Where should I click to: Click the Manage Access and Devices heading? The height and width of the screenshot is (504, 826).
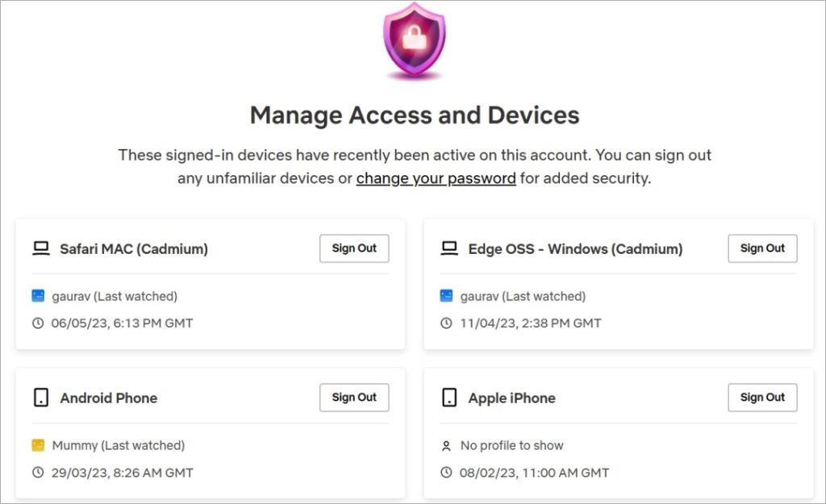click(415, 115)
